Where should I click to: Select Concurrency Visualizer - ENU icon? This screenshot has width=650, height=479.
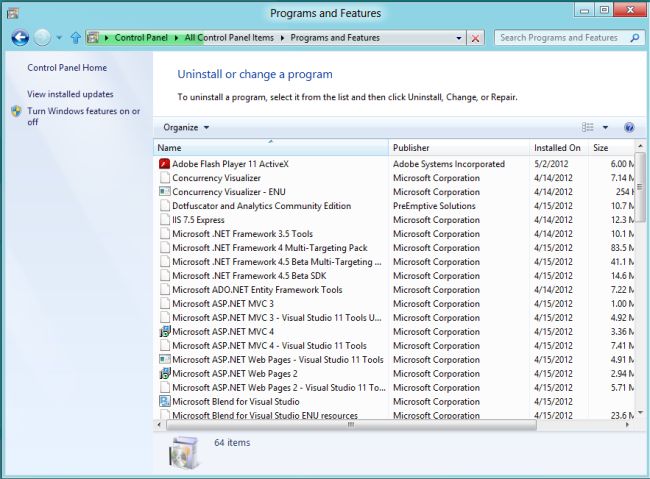tap(165, 192)
